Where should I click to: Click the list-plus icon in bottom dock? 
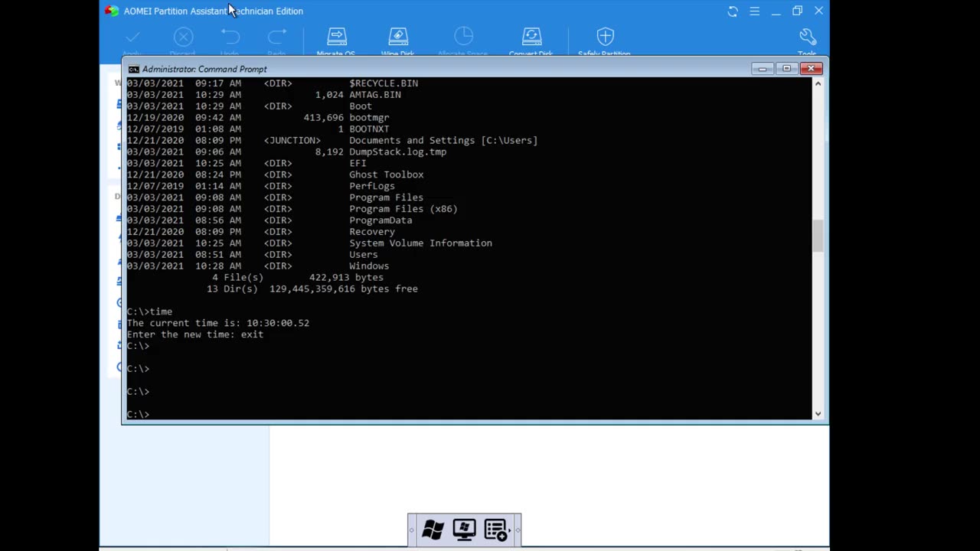coord(496,530)
